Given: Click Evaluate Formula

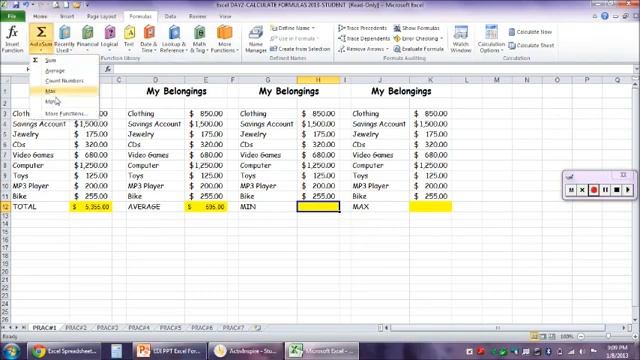Looking at the screenshot, I should pyautogui.click(x=418, y=49).
